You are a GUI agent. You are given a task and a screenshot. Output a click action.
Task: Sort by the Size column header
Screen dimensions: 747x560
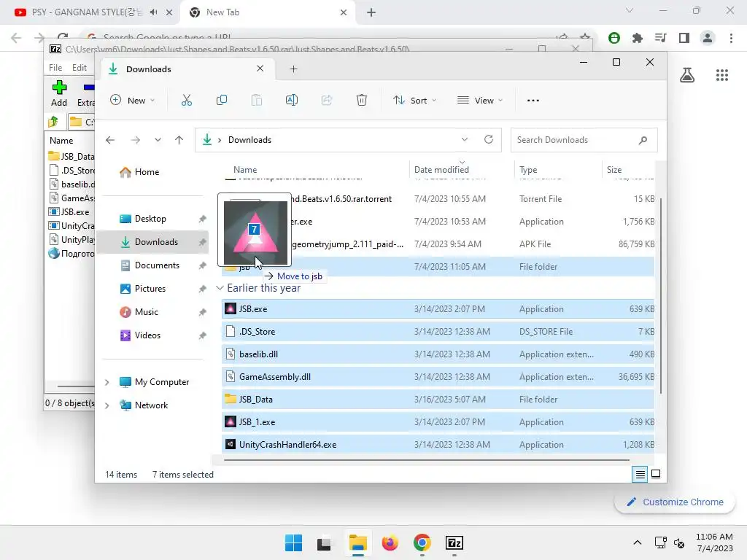pos(614,169)
